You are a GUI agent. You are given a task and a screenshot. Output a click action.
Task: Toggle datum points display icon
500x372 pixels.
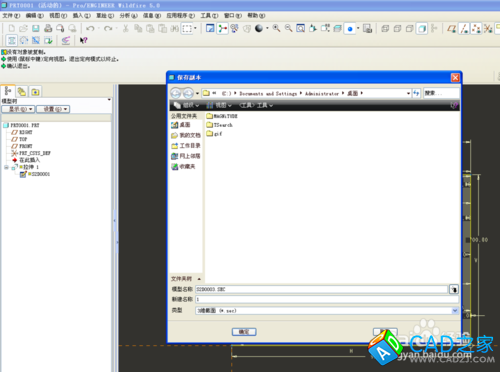(476, 29)
